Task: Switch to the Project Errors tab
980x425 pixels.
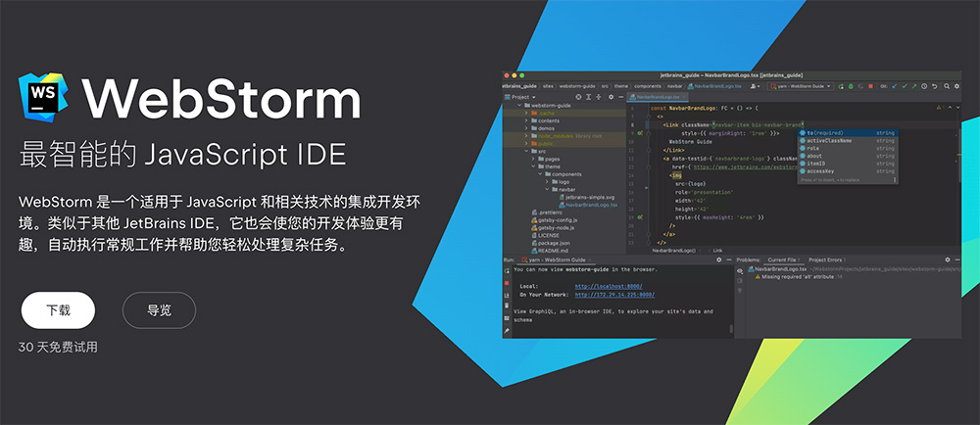Action: (x=825, y=260)
